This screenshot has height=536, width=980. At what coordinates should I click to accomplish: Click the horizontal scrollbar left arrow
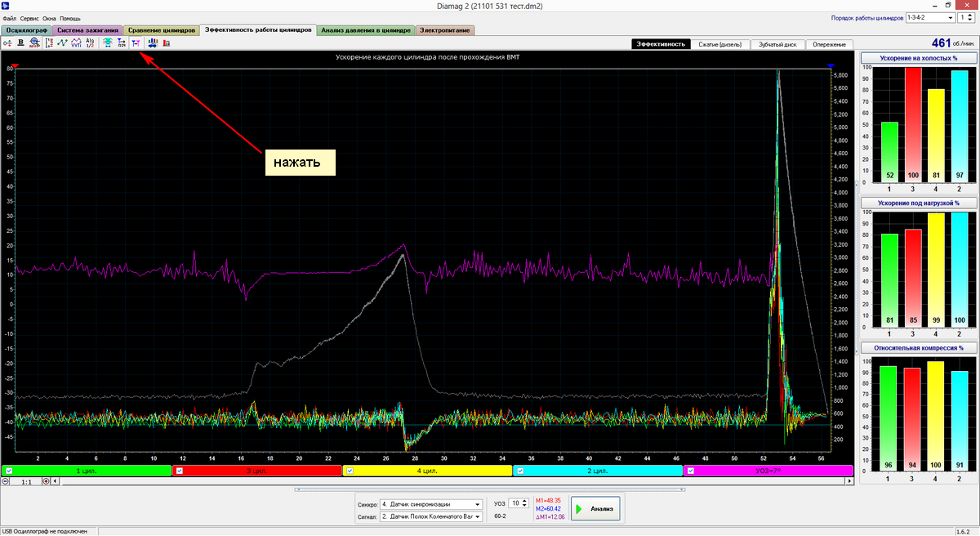click(x=56, y=482)
